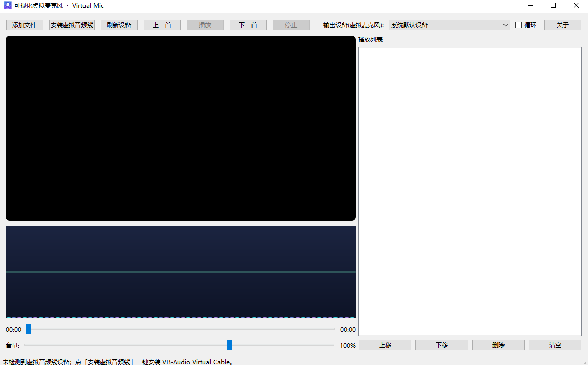
Task: Skip to next track with 下一首
Action: 248,25
